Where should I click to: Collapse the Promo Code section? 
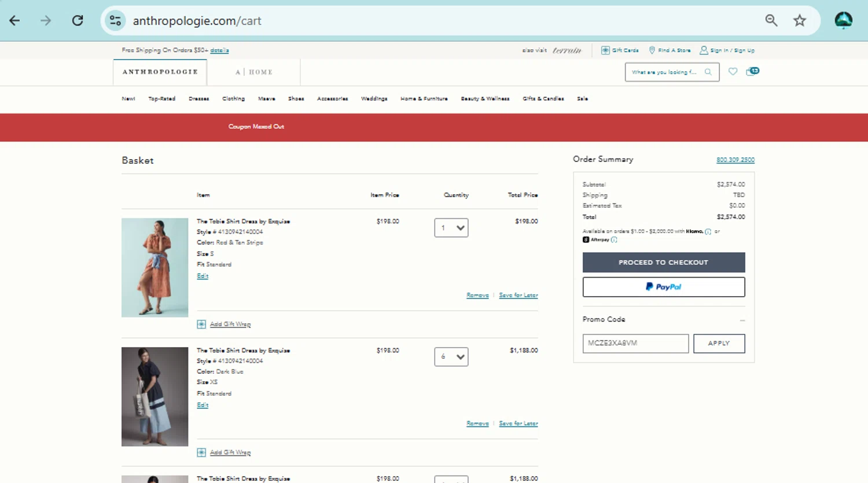point(742,320)
